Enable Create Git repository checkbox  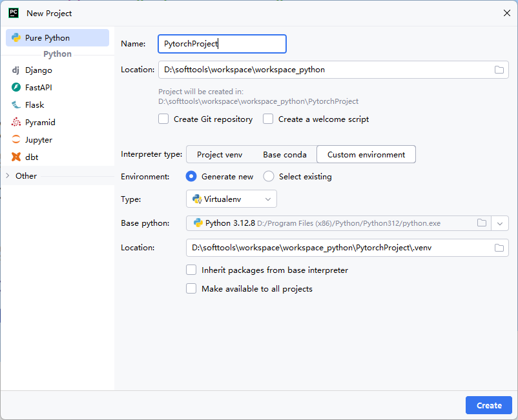click(x=163, y=119)
